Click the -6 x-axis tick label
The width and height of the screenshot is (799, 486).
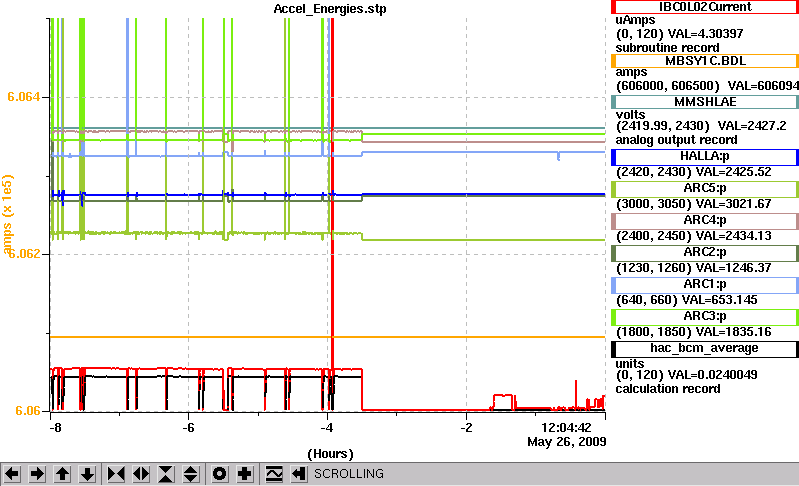click(x=189, y=427)
